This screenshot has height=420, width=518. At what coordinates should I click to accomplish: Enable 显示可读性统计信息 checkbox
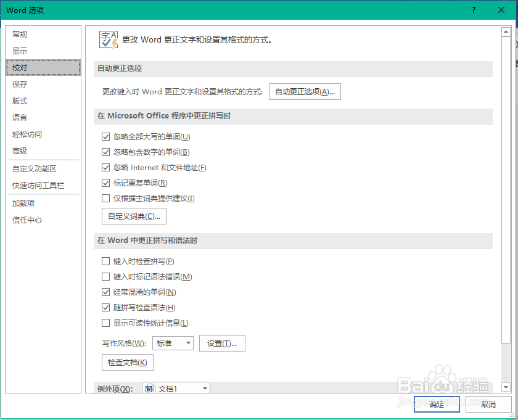(105, 323)
